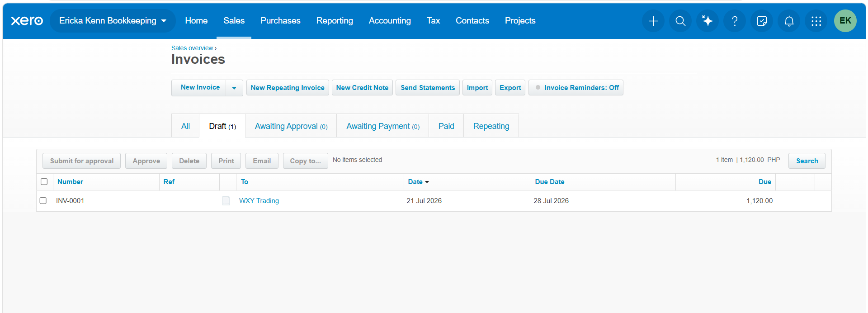Viewport: 868px width, 313px height.
Task: Click the Export button
Action: tap(510, 88)
